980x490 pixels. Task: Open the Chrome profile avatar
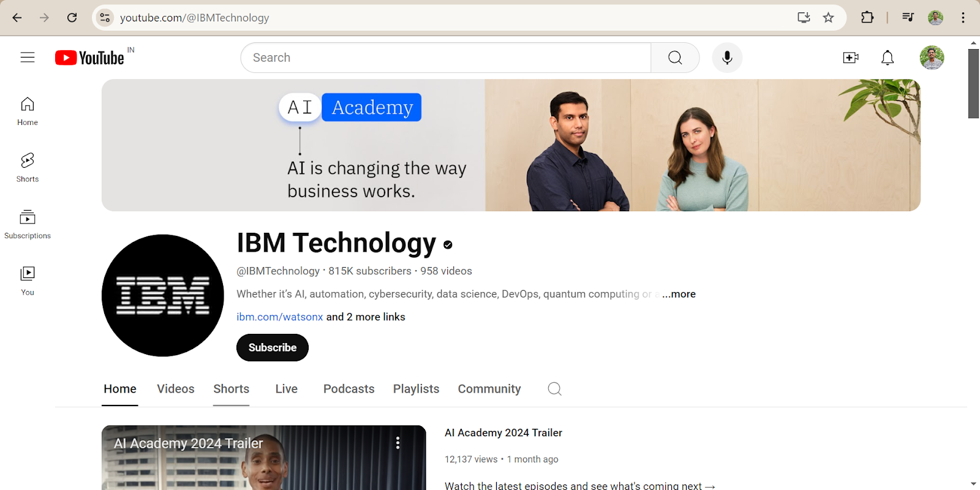(x=935, y=18)
